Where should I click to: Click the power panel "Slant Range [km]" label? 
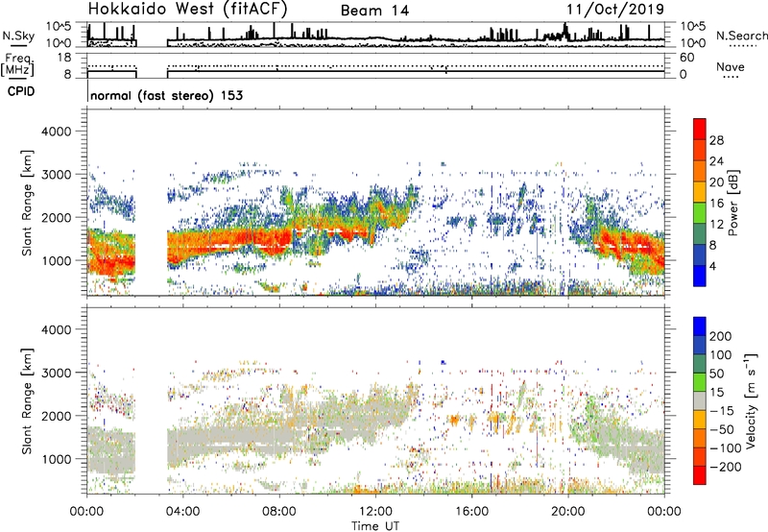coord(27,203)
